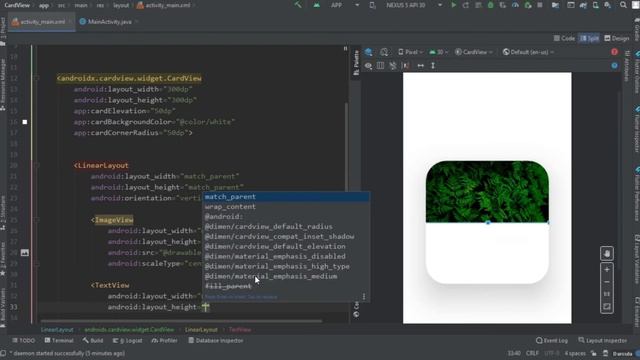The height and width of the screenshot is (360, 640).
Task: Open the design surface layers icon
Action: pyautogui.click(x=369, y=52)
